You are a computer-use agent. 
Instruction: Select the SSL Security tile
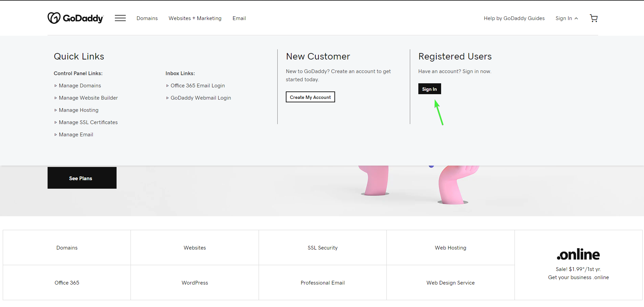[323, 248]
